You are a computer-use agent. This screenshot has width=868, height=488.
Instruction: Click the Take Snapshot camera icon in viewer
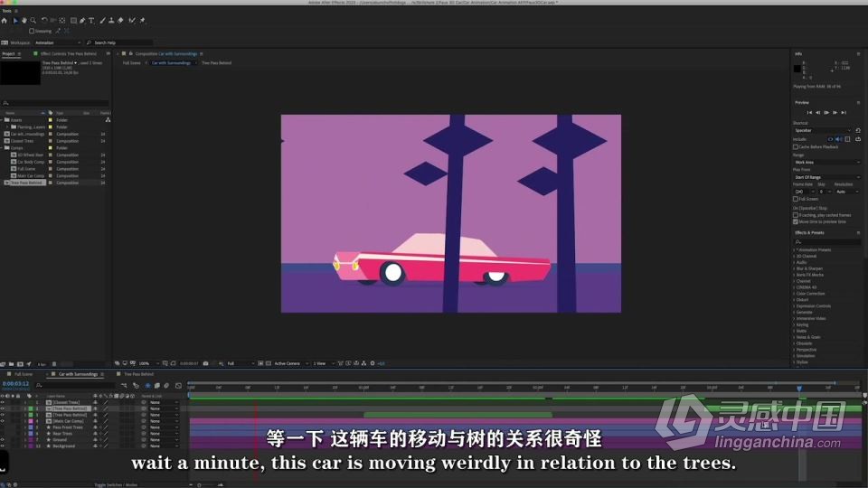[x=205, y=363]
